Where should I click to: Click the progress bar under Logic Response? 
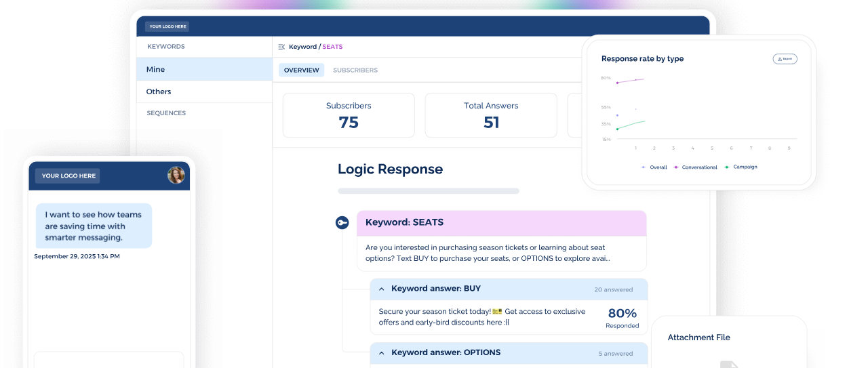click(x=429, y=191)
